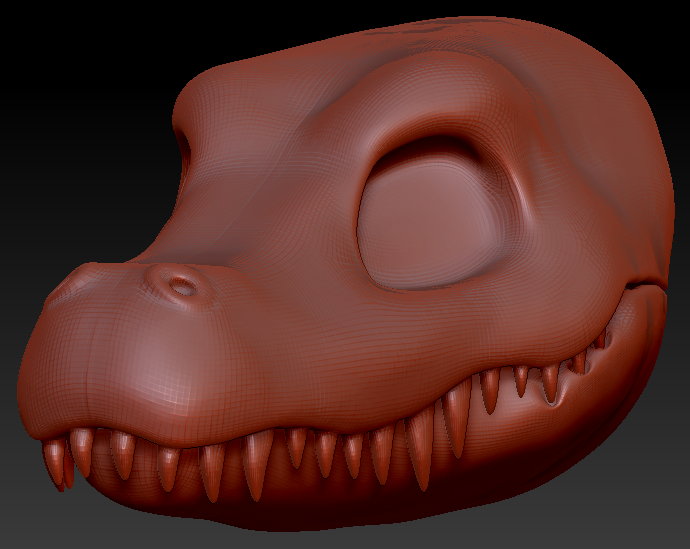Viewport: 690px width, 549px height.
Task: Click the nostril hole on the snout
Action: pyautogui.click(x=184, y=286)
